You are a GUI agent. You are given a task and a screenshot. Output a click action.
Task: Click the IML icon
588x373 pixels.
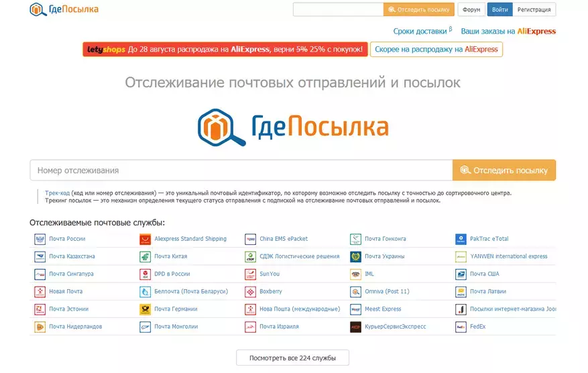click(x=355, y=274)
